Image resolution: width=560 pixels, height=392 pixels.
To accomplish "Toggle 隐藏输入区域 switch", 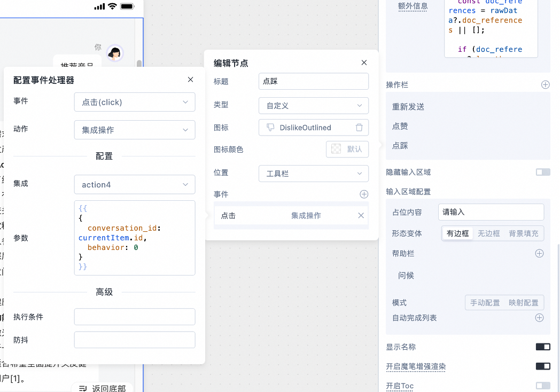I will pyautogui.click(x=543, y=172).
